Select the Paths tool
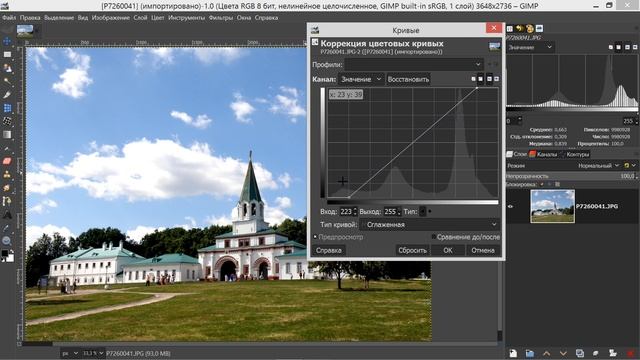 7,201
